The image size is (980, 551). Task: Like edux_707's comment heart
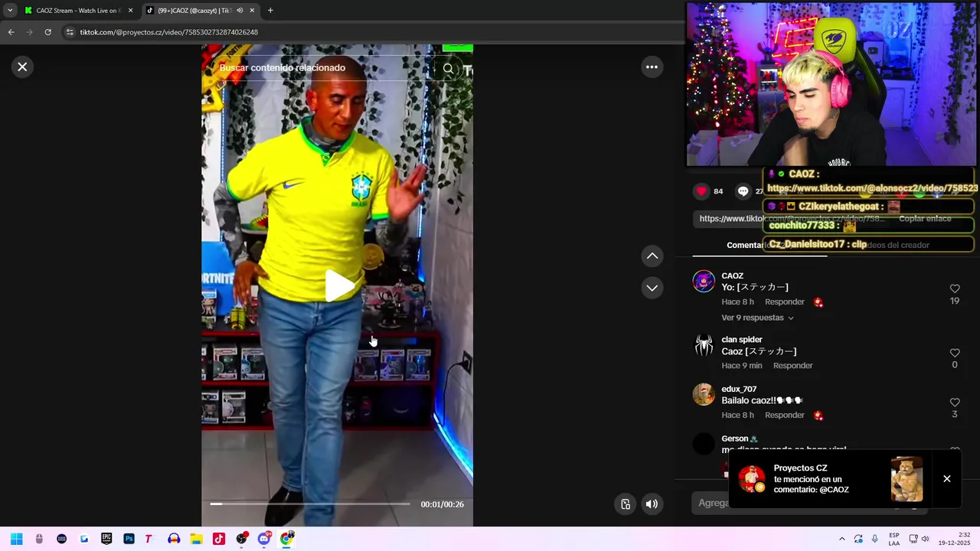[955, 403]
